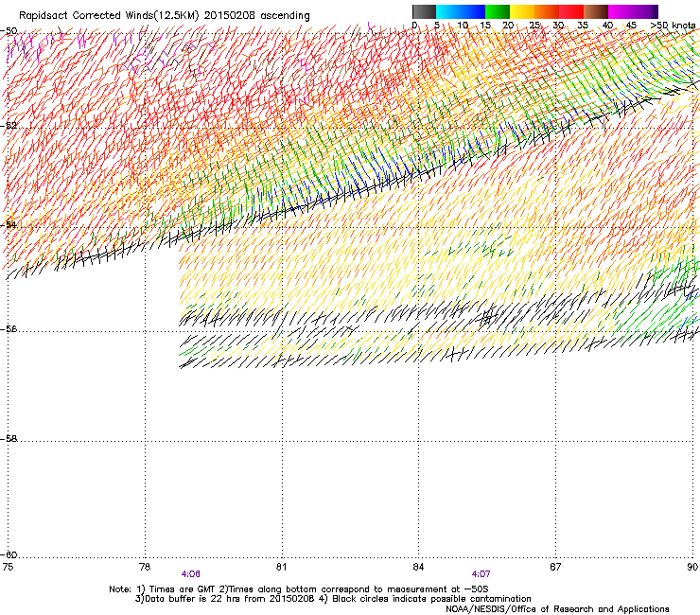Click the cyan 5-10 knots color swatch
This screenshot has height=615, width=700.
click(x=448, y=11)
